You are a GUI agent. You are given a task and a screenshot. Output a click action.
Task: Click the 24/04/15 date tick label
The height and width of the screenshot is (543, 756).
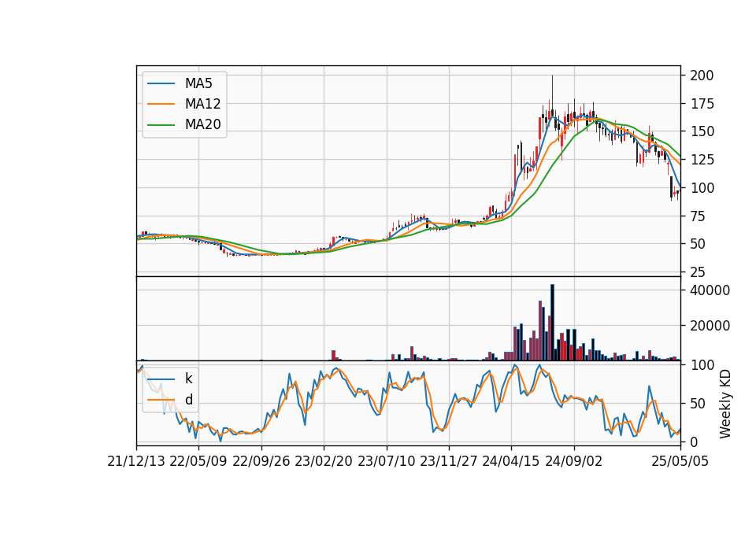(x=510, y=461)
